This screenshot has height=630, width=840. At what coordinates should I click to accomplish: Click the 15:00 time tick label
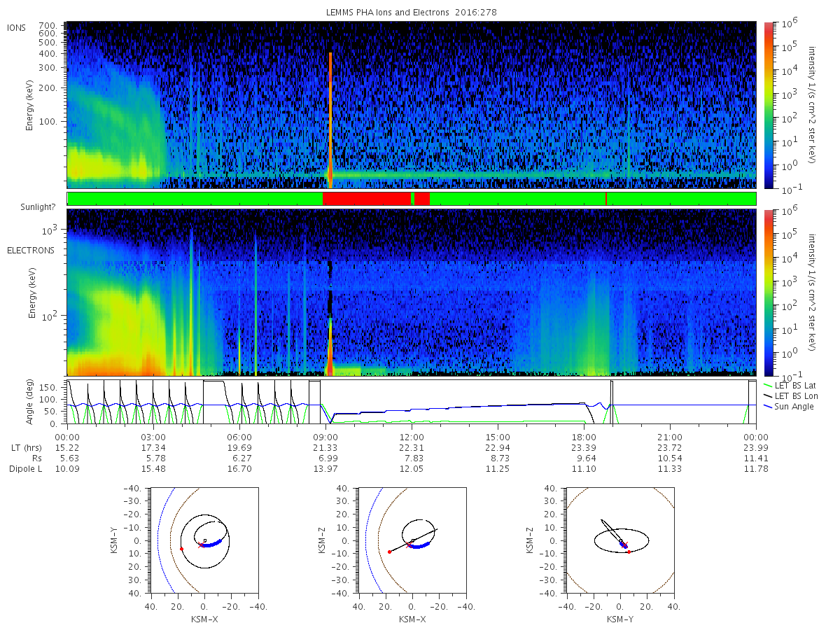click(x=498, y=437)
